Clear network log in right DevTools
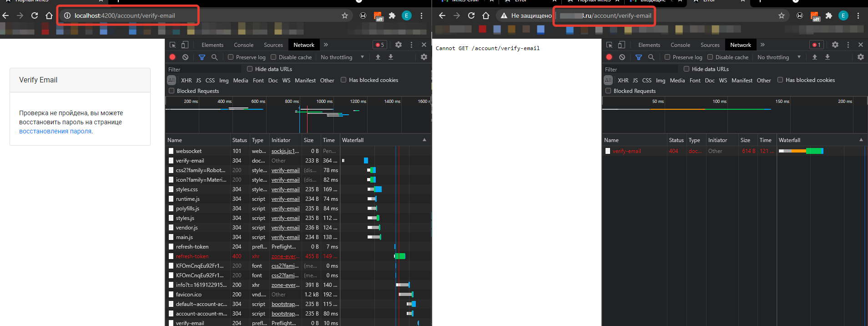The image size is (868, 326). [622, 57]
